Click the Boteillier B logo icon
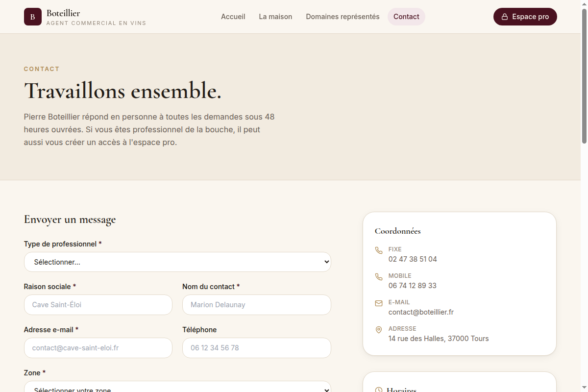The height and width of the screenshot is (392, 588). (33, 17)
